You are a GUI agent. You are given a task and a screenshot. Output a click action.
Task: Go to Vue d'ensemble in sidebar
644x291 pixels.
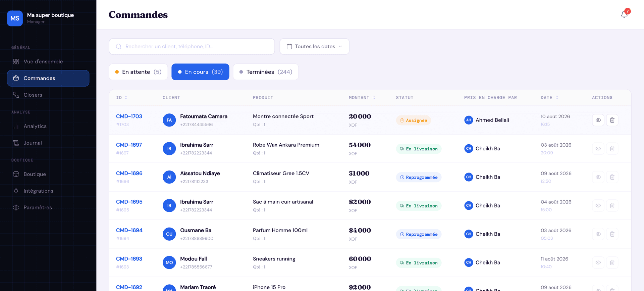click(48, 61)
